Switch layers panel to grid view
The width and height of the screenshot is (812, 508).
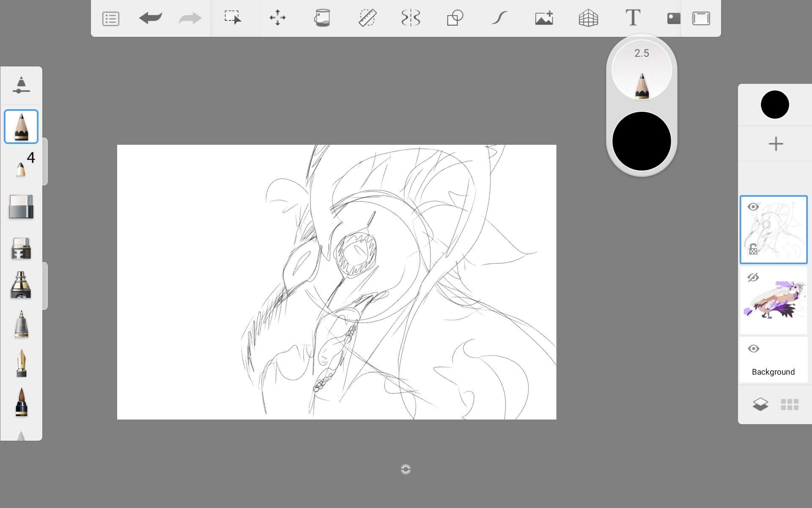[x=789, y=405]
